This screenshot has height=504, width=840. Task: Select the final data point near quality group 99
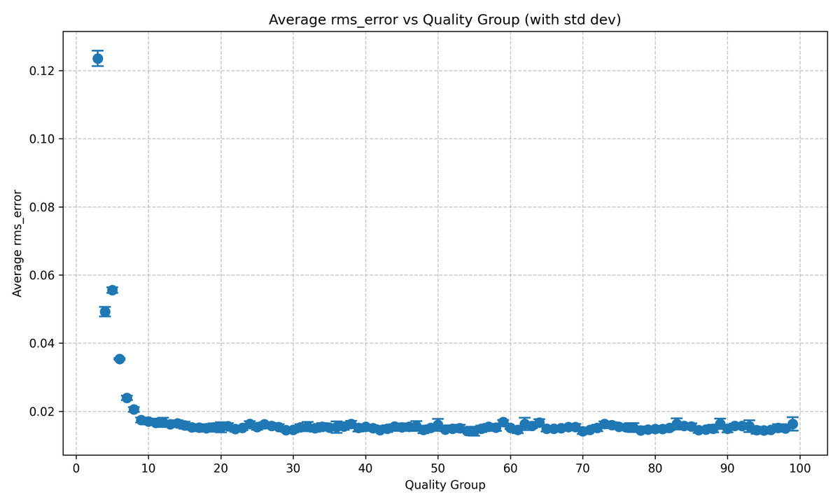pyautogui.click(x=792, y=423)
